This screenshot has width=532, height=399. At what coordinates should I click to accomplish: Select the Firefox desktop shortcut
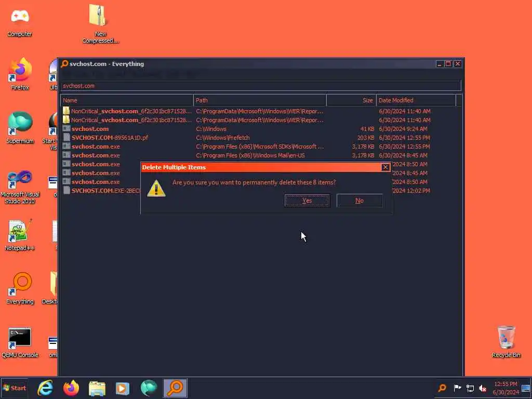pyautogui.click(x=20, y=74)
